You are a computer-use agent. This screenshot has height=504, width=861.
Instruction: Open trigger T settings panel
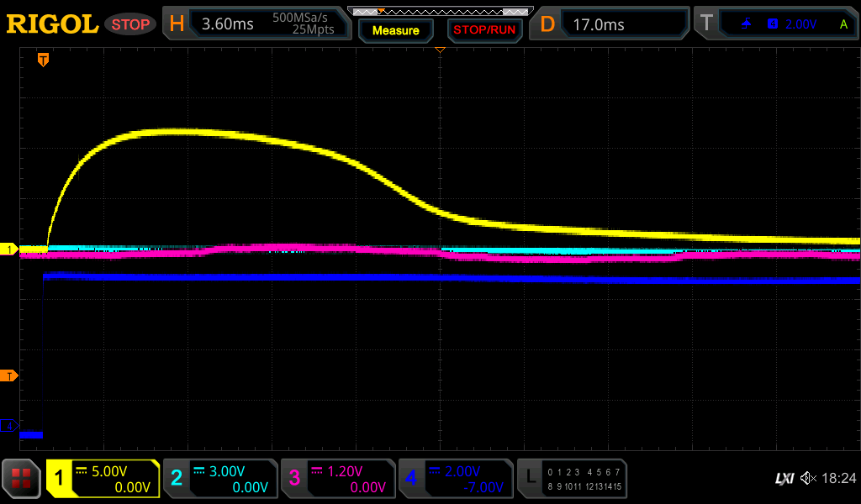pos(775,24)
